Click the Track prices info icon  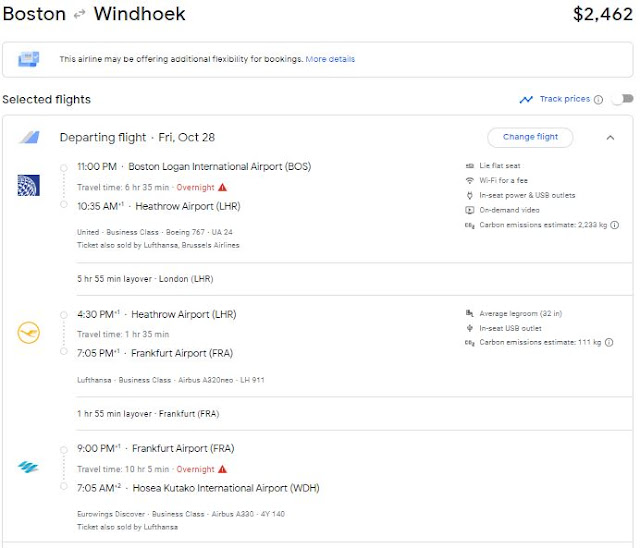pyautogui.click(x=598, y=100)
